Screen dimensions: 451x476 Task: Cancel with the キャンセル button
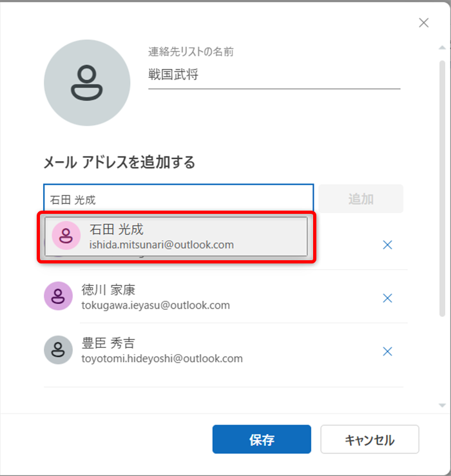click(x=370, y=440)
